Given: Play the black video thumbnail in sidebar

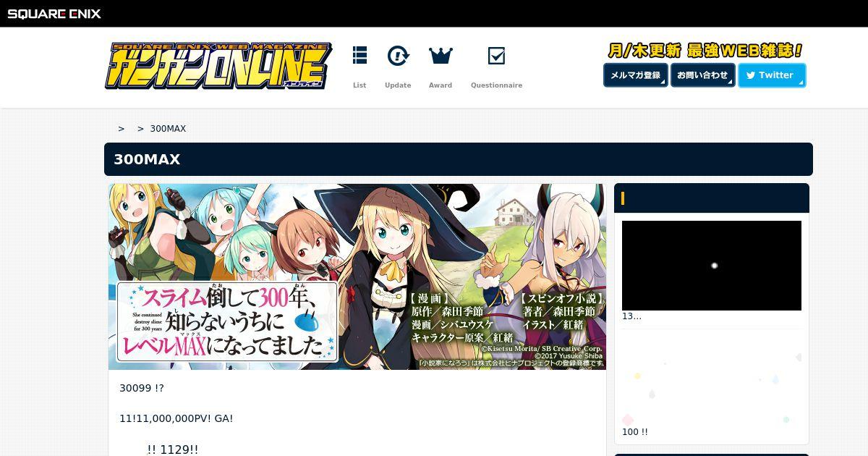Looking at the screenshot, I should click(712, 266).
